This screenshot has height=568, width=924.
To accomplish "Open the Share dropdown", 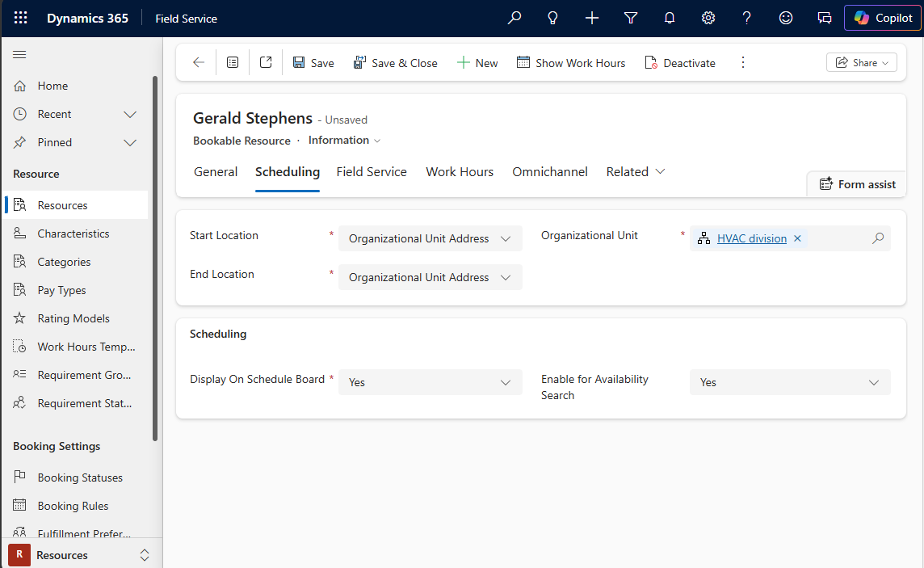I will [862, 62].
